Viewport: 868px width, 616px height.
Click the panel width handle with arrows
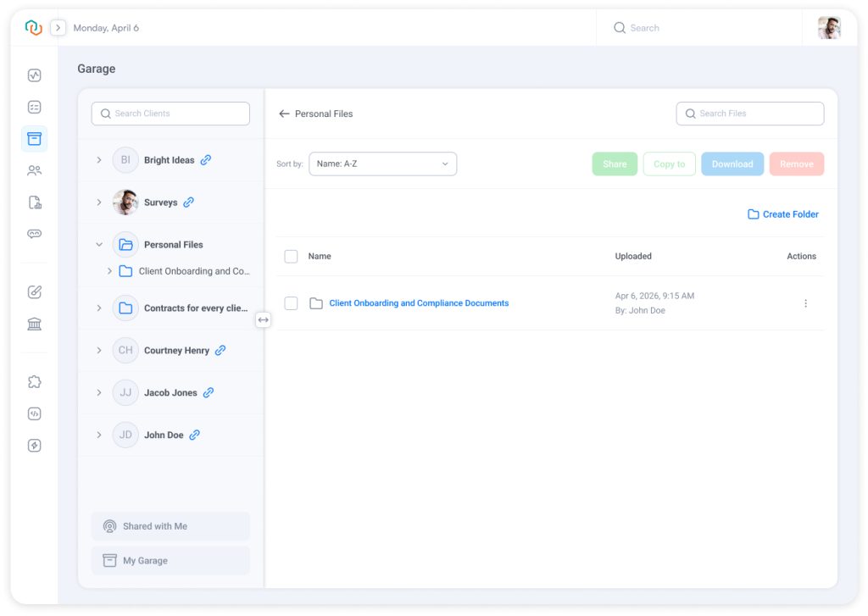pyautogui.click(x=264, y=320)
